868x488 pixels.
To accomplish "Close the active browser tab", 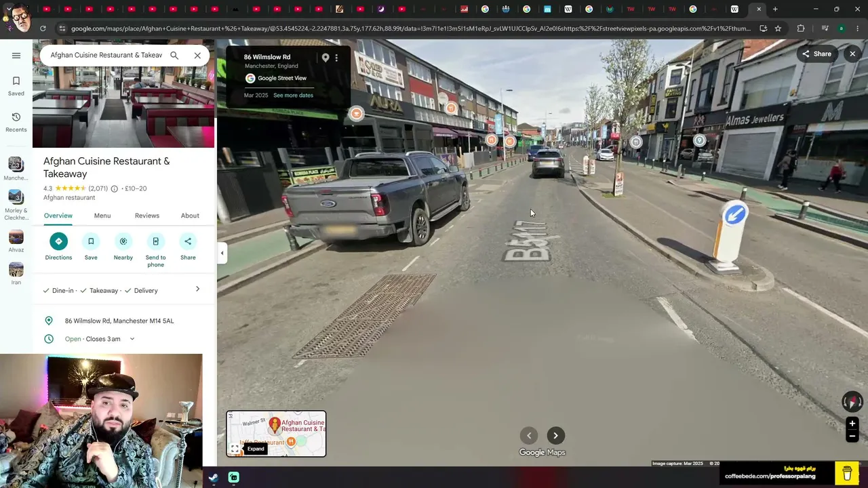I will click(x=759, y=9).
